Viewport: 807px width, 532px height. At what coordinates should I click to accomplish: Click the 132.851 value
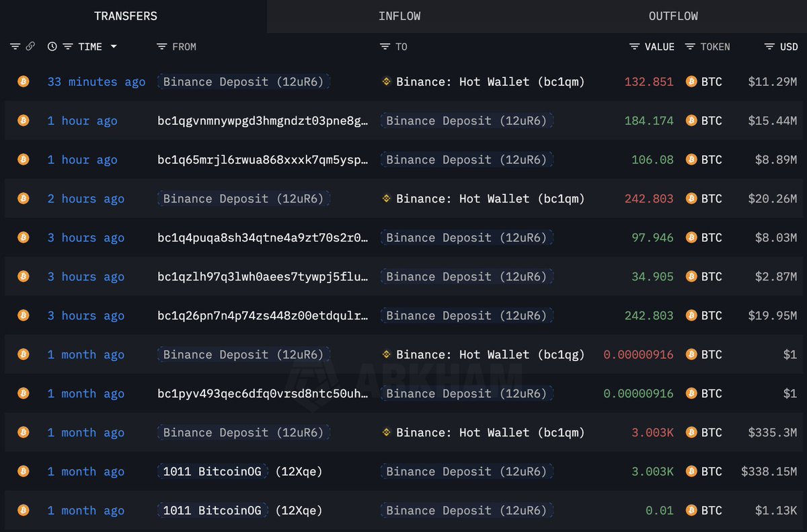tap(649, 81)
